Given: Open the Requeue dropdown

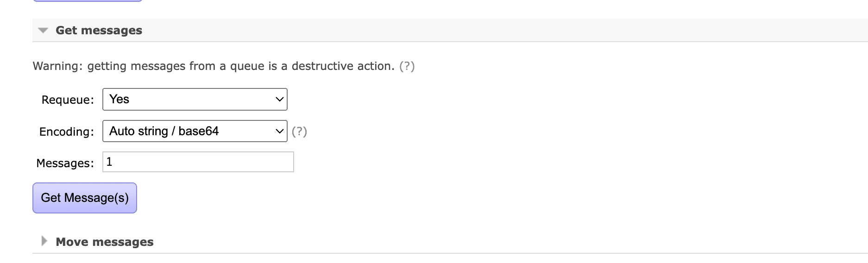Looking at the screenshot, I should [x=195, y=100].
